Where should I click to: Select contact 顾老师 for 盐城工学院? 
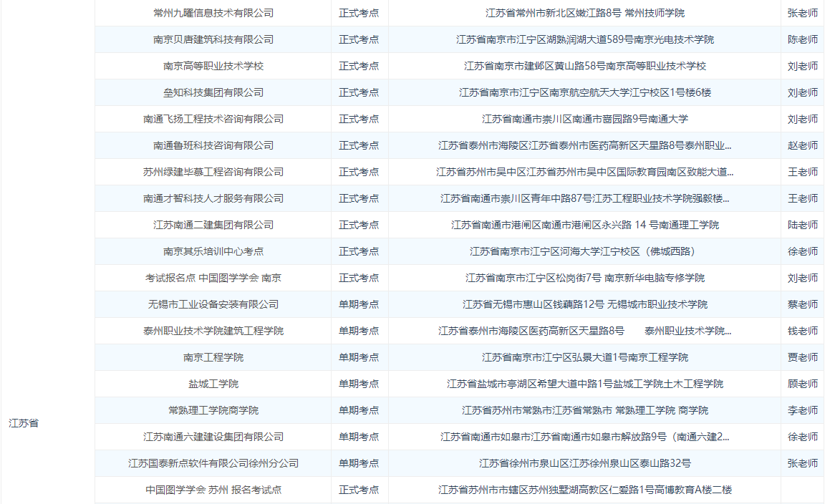click(802, 384)
